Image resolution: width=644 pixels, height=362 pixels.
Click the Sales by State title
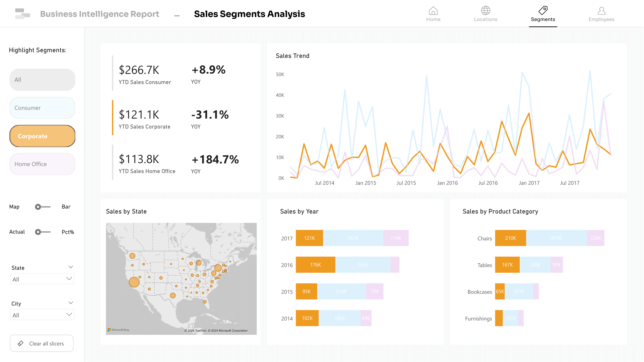coord(126,212)
